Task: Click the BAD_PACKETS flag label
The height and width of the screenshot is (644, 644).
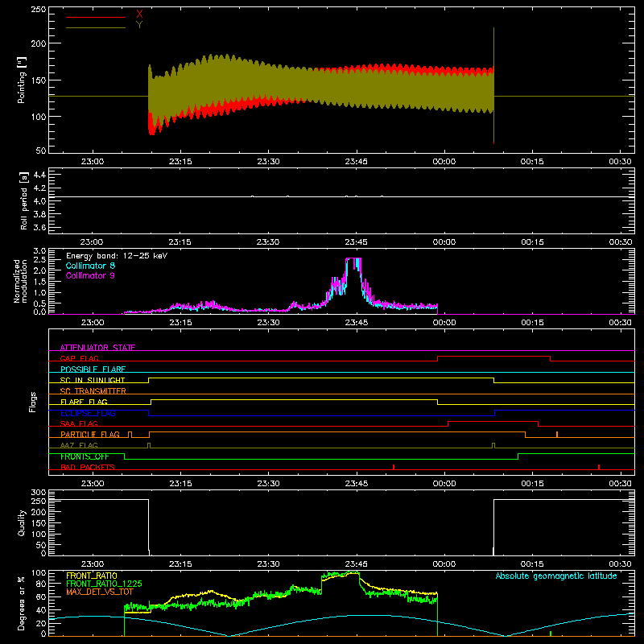Action: coord(88,467)
